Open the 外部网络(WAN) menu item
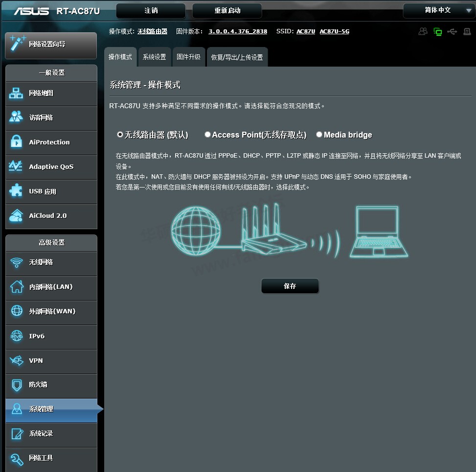476x472 pixels. point(51,312)
